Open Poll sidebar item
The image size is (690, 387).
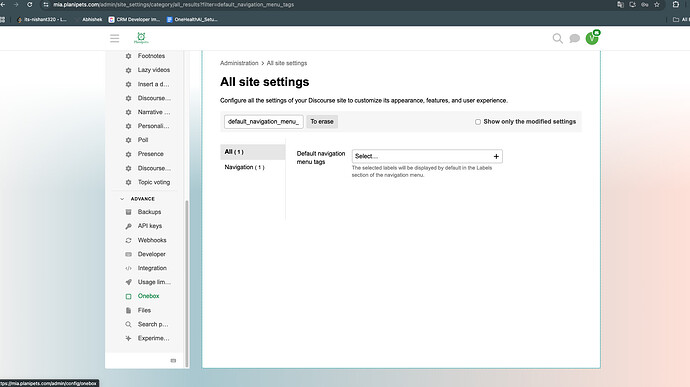[x=143, y=140]
